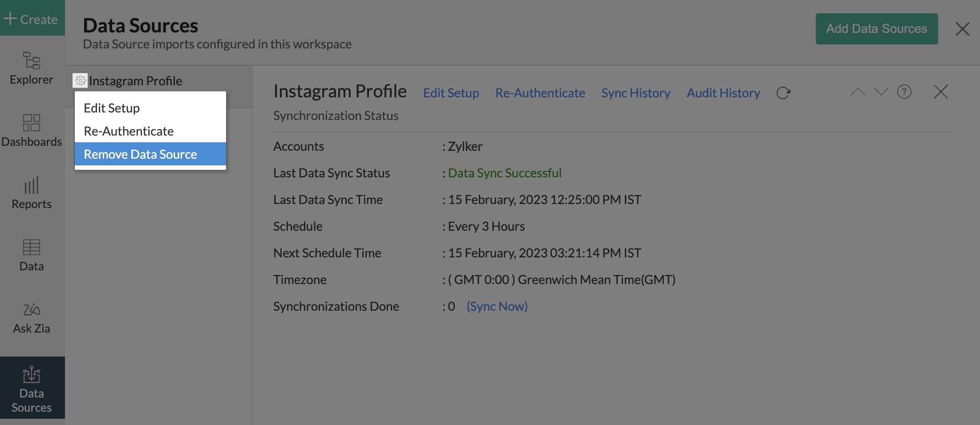Open Edit Setup link in header
The width and height of the screenshot is (980, 425).
point(451,93)
